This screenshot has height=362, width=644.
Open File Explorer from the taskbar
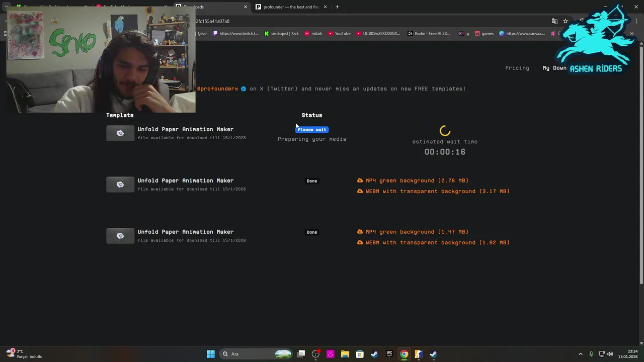click(x=345, y=354)
